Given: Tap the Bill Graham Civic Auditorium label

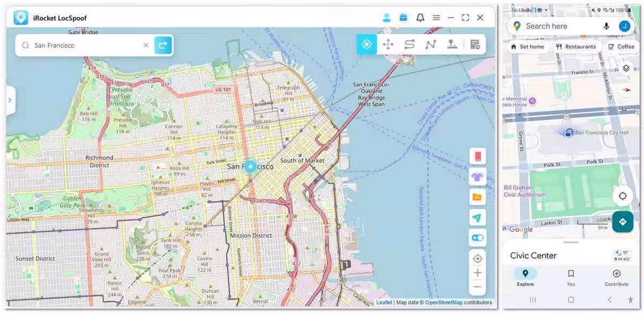Looking at the screenshot, I should (525, 191).
